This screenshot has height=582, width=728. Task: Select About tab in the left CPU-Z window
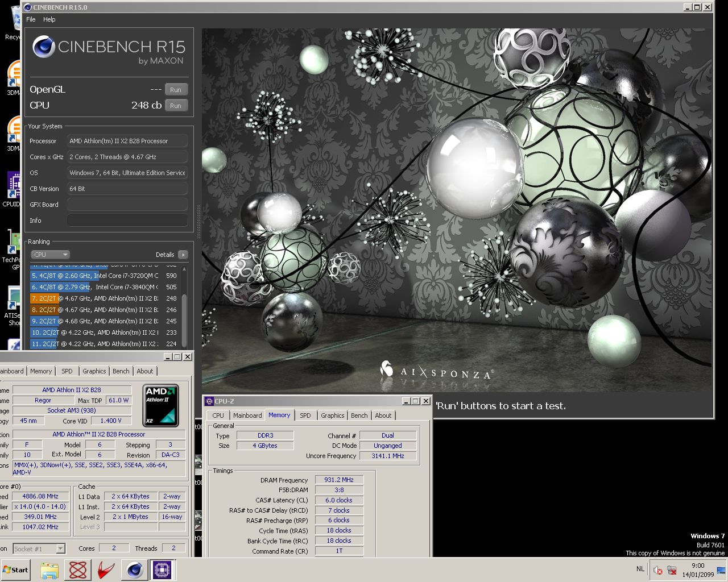(x=145, y=371)
